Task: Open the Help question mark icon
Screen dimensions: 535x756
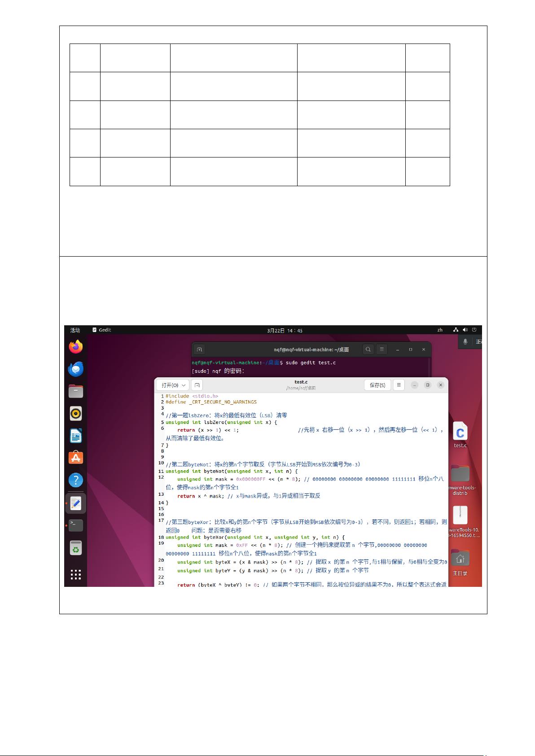Action: point(76,480)
